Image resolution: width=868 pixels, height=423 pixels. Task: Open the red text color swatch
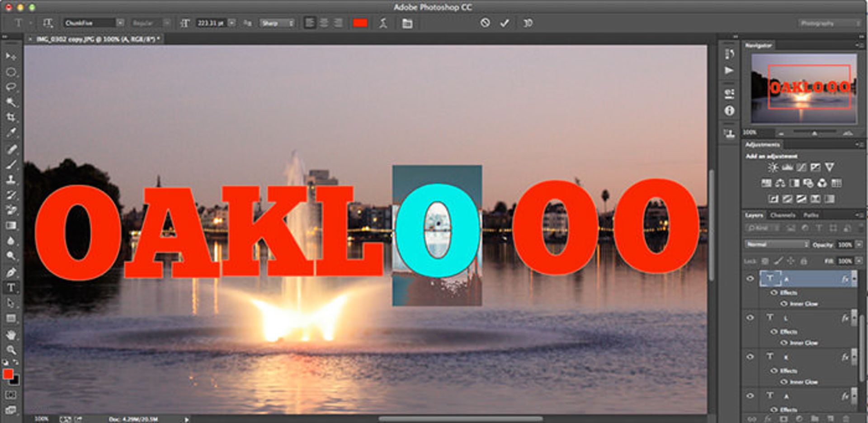coord(360,23)
